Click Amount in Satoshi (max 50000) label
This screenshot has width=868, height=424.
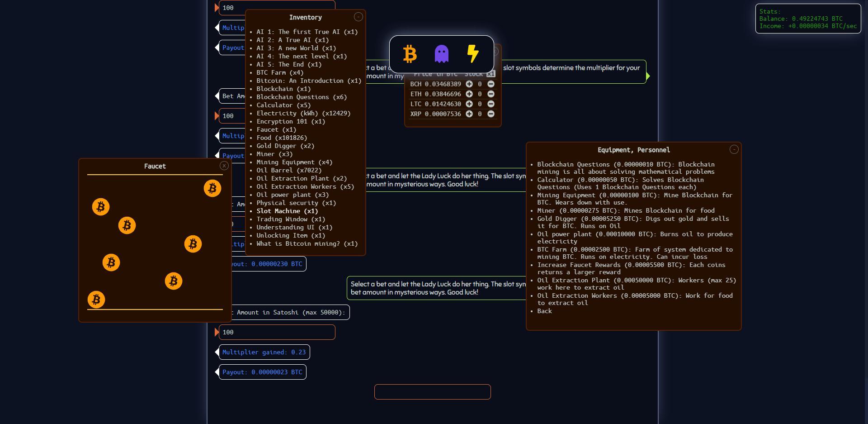(291, 312)
